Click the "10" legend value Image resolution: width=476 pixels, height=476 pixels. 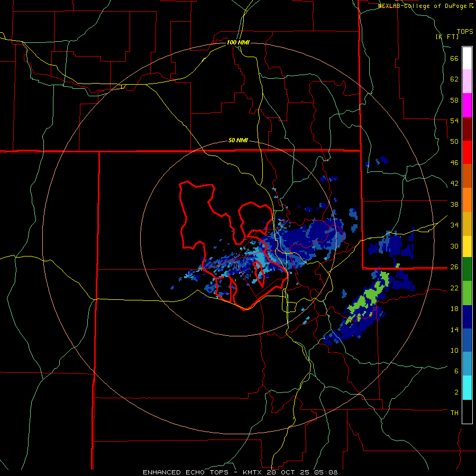tap(454, 350)
